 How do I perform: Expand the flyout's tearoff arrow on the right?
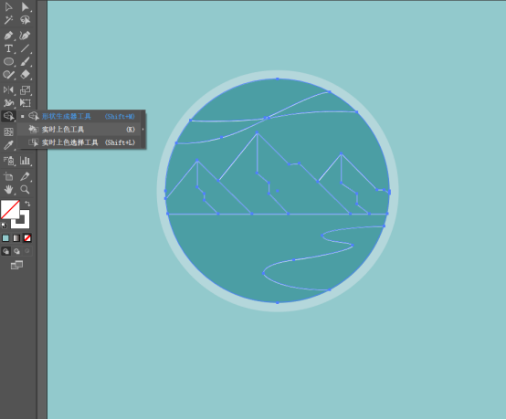143,130
